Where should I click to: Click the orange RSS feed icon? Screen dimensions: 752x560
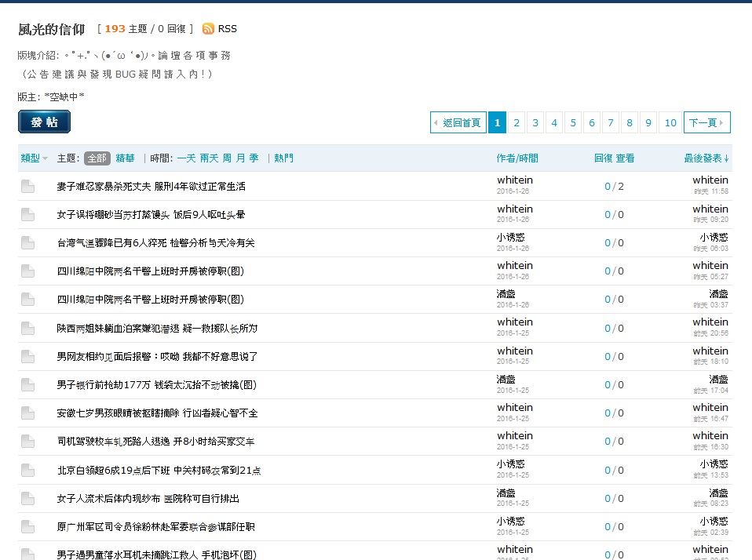pos(208,29)
